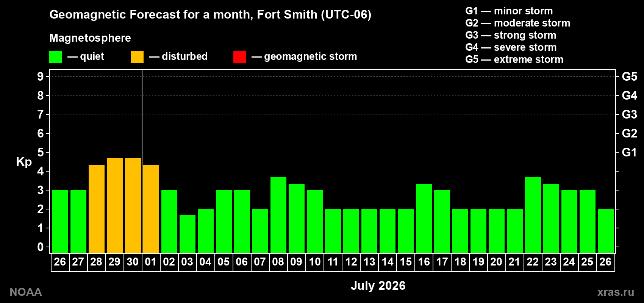Click the green bar for July 12
Screen dimensions: 644x303
tap(351, 231)
